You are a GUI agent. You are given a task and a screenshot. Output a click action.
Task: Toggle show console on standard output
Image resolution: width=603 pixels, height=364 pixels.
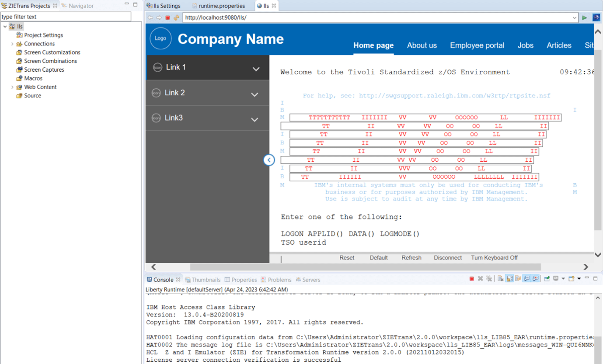pos(527,278)
